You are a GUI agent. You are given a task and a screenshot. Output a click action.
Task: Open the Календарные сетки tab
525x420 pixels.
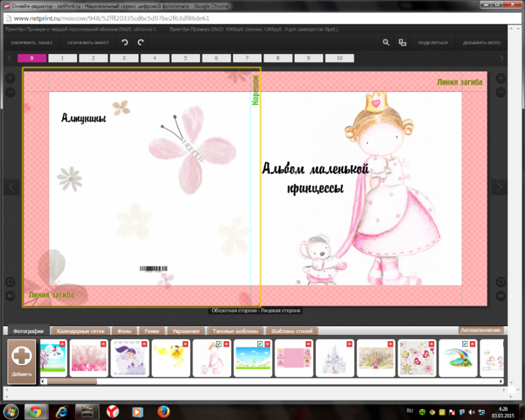coord(80,331)
